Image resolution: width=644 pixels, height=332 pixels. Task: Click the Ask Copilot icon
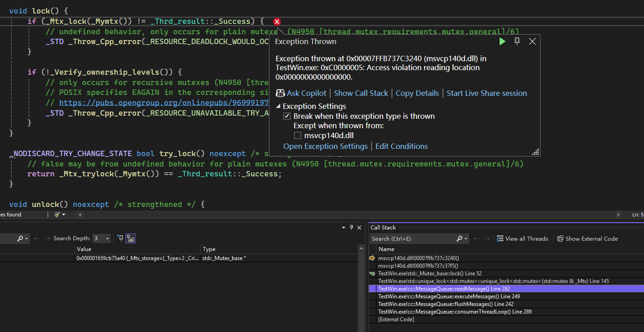pyautogui.click(x=281, y=93)
